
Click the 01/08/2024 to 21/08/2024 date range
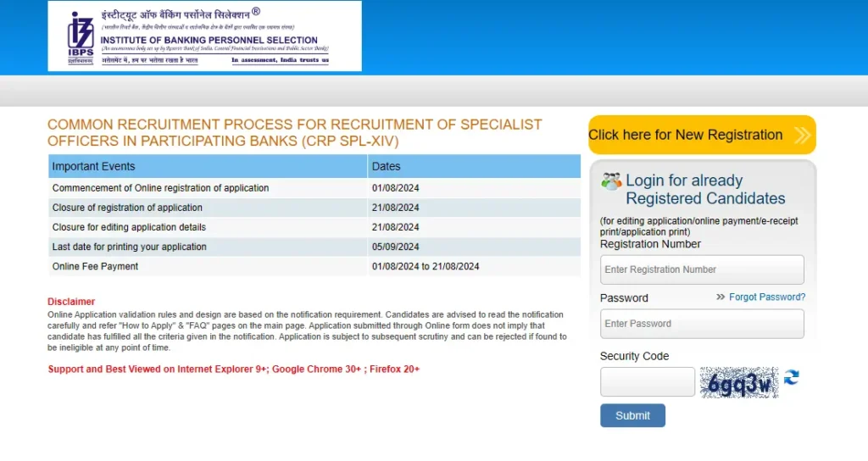pos(426,266)
